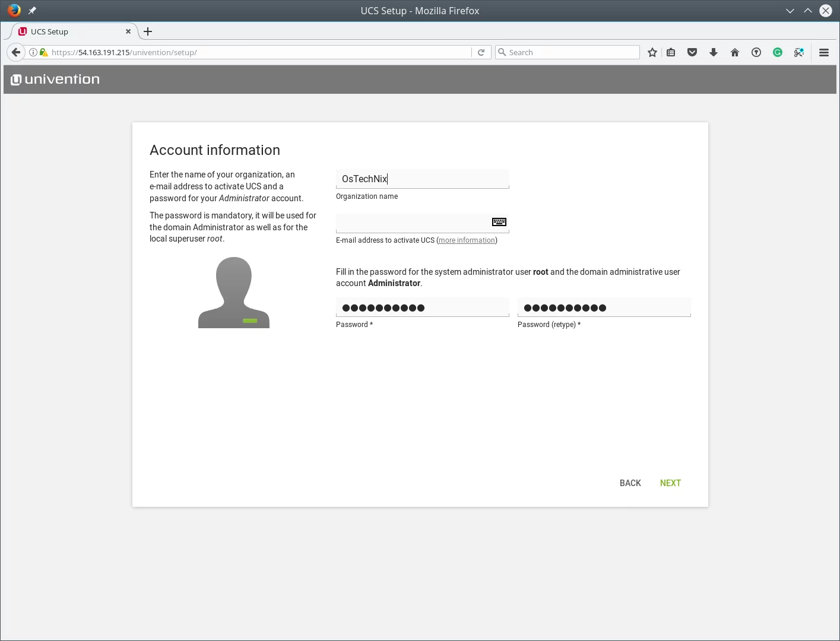Focus the E-mail address to activate UCS field
The image size is (840, 641).
pos(423,223)
